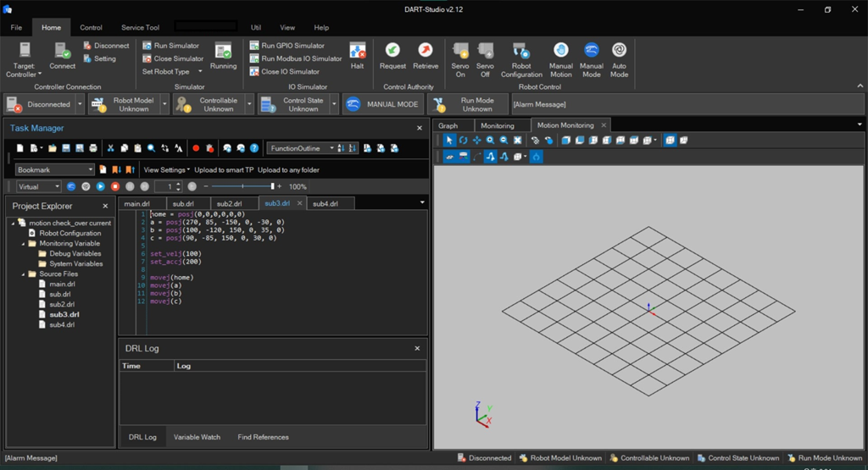Image resolution: width=868 pixels, height=470 pixels.
Task: Click Close IO Simulator
Action: (x=285, y=71)
